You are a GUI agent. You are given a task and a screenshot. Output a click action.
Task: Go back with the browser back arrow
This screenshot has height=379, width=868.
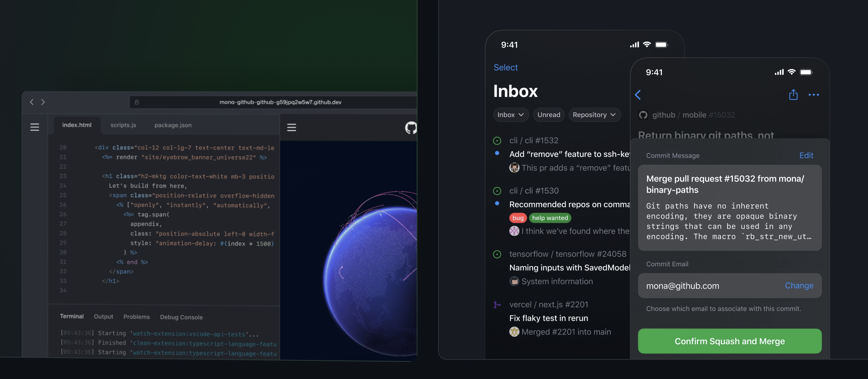pyautogui.click(x=32, y=102)
